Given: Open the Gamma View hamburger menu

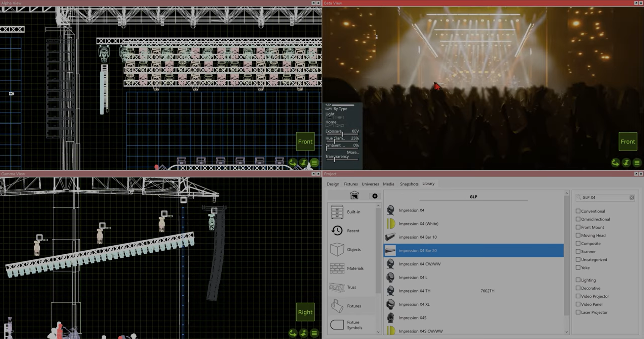Looking at the screenshot, I should [314, 333].
